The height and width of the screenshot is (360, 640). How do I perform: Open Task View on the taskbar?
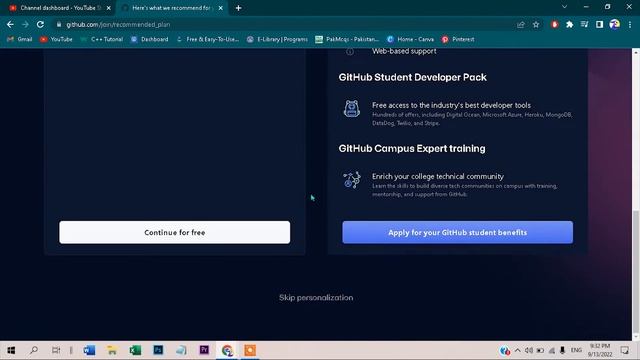[x=56, y=350]
